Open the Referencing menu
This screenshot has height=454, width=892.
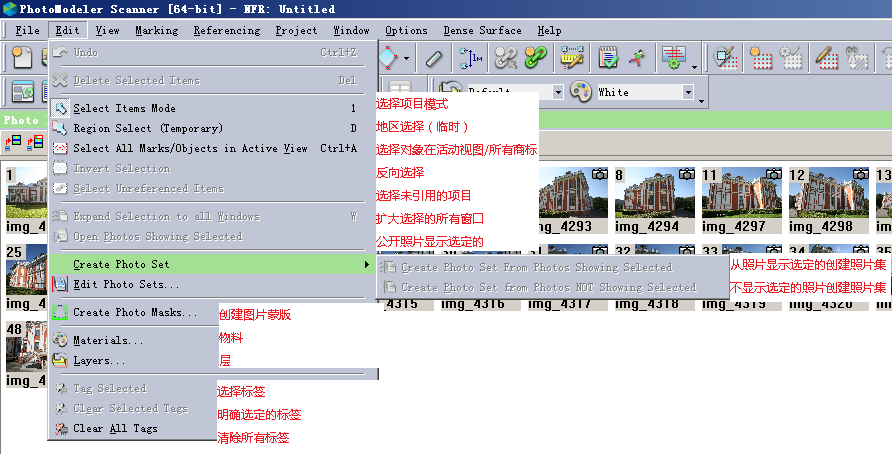(226, 30)
